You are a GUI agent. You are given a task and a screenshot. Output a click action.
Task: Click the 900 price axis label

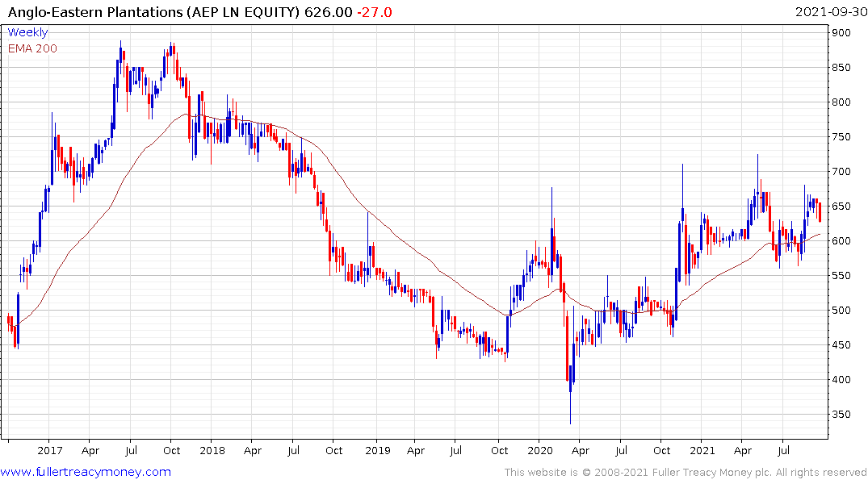841,32
